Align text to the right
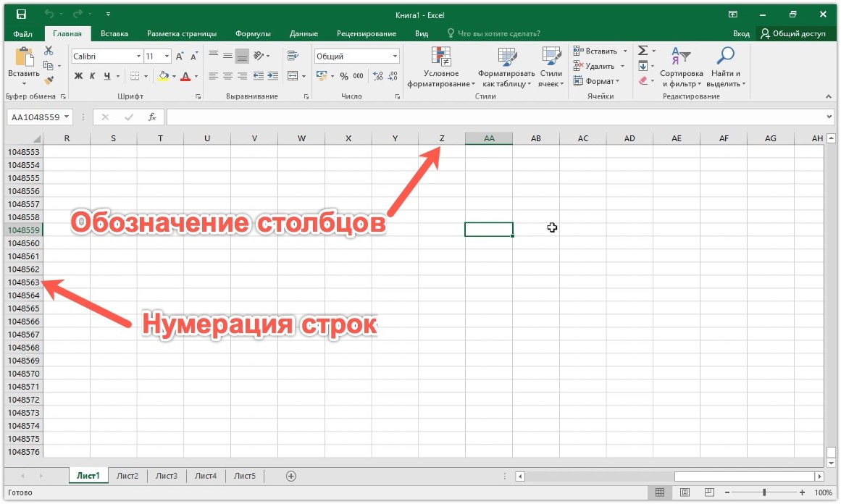Viewport: 841px width, 504px height. tap(242, 76)
